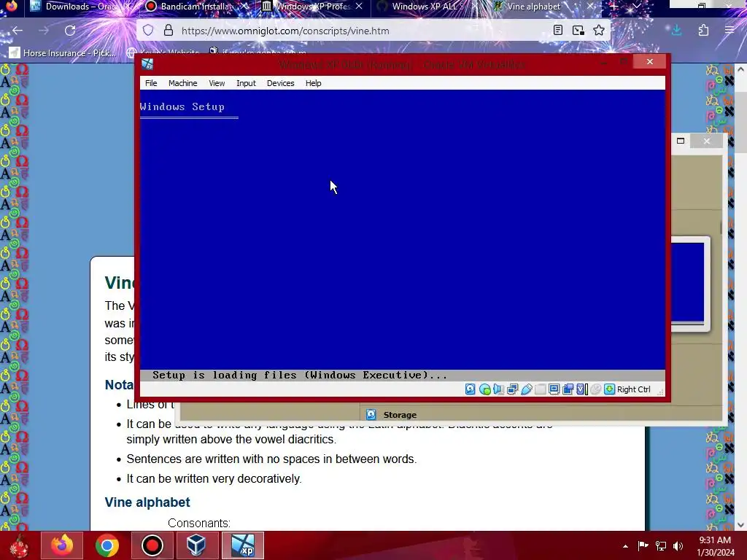Image resolution: width=747 pixels, height=560 pixels.
Task: Show hidden system tray icons
Action: tap(625, 546)
